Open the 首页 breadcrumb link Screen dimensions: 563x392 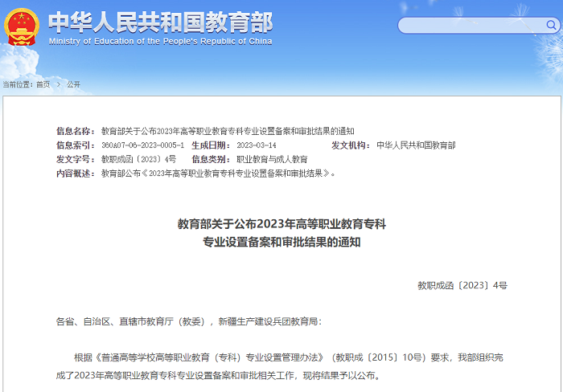click(x=43, y=84)
